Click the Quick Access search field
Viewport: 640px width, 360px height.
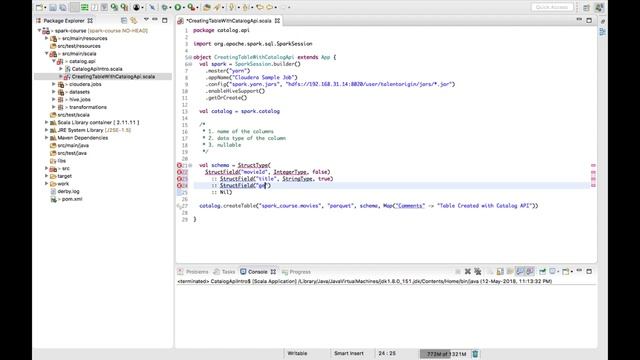(x=552, y=7)
